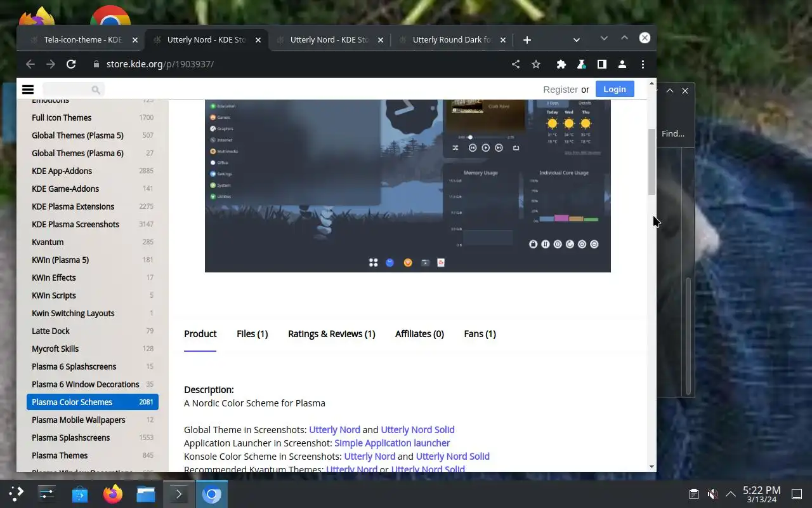
Task: Open the System Settings icon in the taskbar
Action: (47, 493)
